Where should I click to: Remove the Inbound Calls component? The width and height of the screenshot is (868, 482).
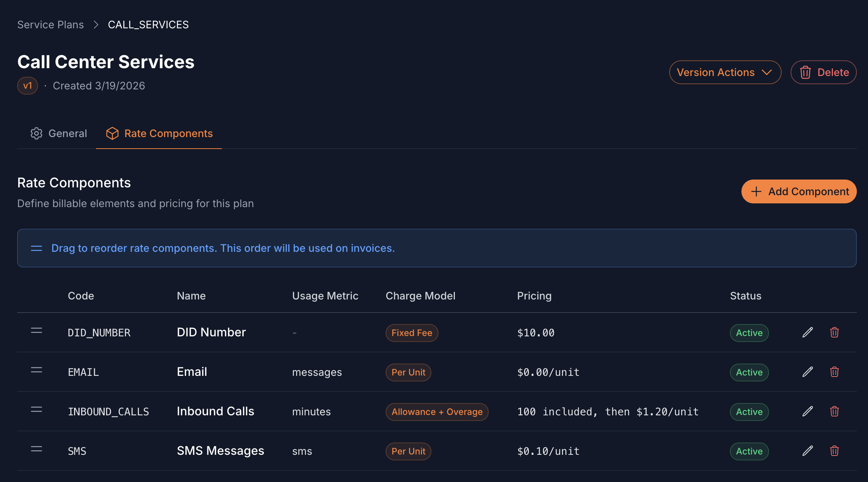(x=834, y=411)
